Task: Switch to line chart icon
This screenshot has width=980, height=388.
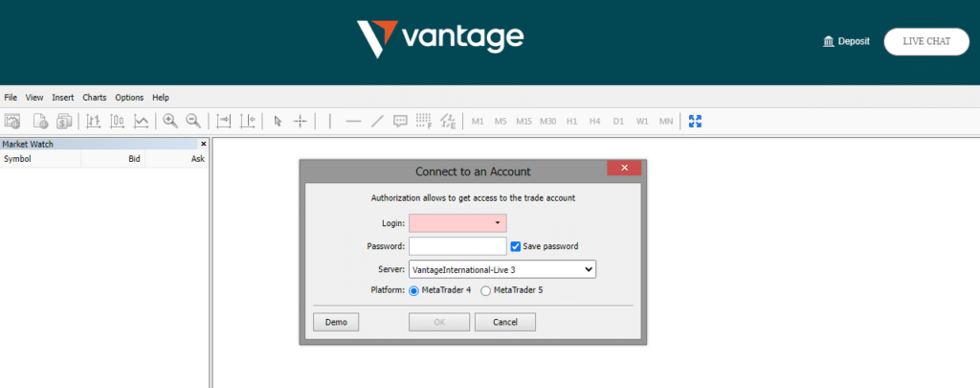Action: coord(142,121)
